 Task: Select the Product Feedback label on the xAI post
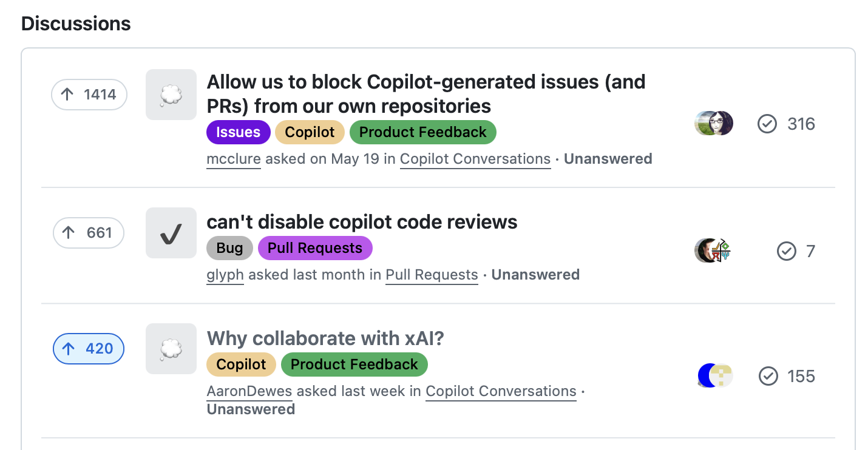pyautogui.click(x=354, y=364)
